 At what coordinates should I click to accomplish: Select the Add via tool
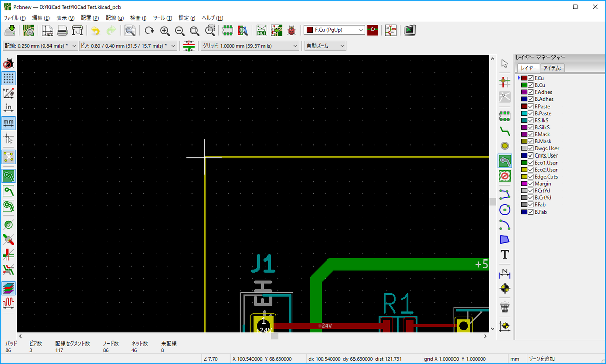point(504,145)
